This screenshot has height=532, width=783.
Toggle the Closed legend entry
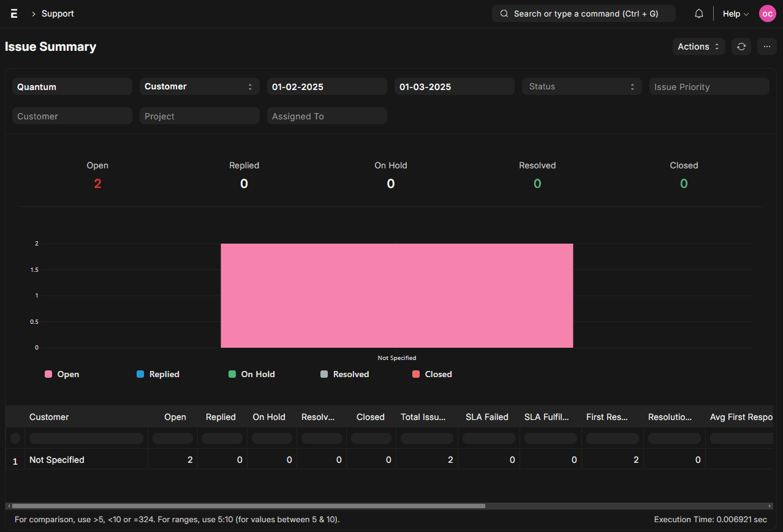[x=432, y=374]
